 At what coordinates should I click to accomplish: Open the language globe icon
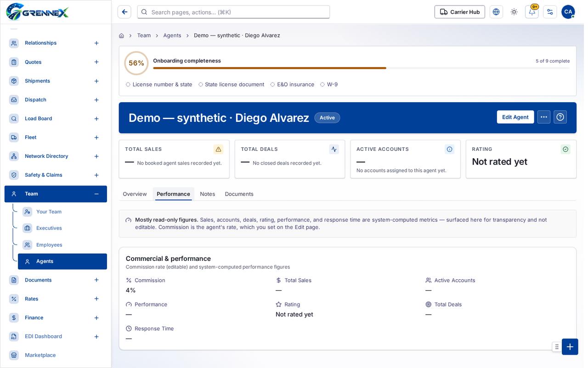click(x=496, y=12)
